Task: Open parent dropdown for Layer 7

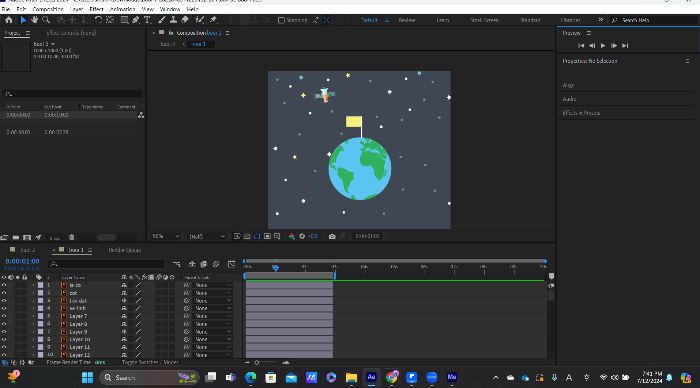Action: 214,316
